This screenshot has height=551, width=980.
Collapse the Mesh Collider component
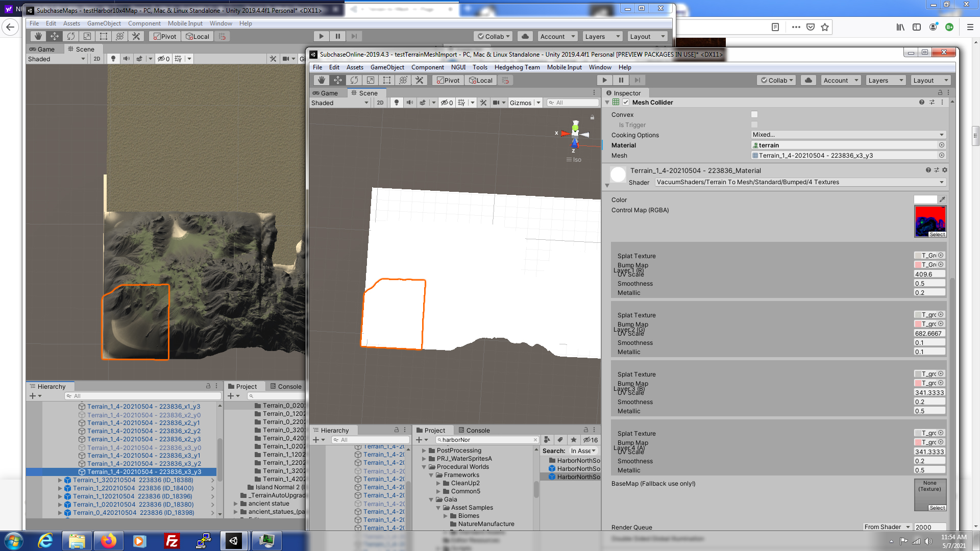[607, 102]
